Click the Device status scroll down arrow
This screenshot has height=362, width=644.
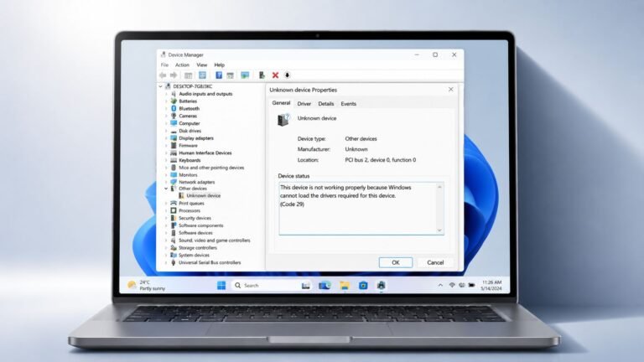439,230
